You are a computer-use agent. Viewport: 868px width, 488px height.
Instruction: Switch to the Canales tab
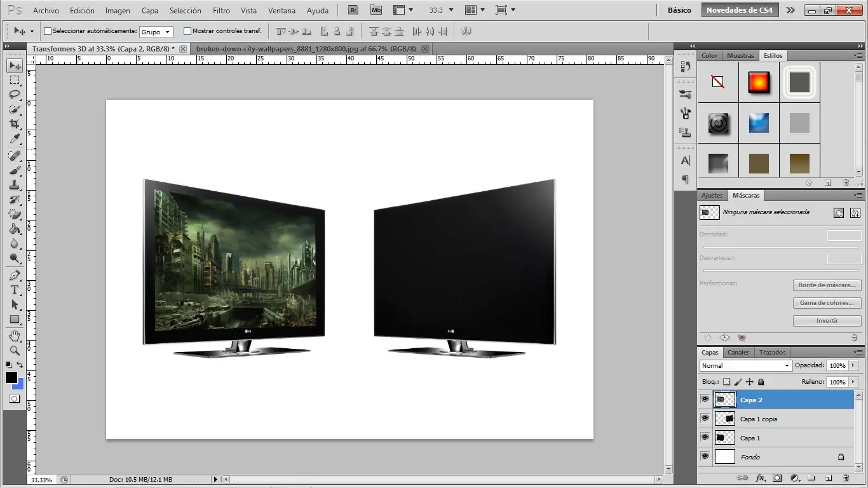738,352
